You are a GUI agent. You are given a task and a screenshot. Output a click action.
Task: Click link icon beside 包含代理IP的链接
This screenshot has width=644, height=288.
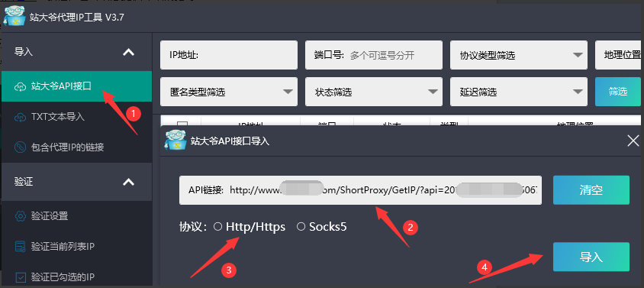(20, 147)
